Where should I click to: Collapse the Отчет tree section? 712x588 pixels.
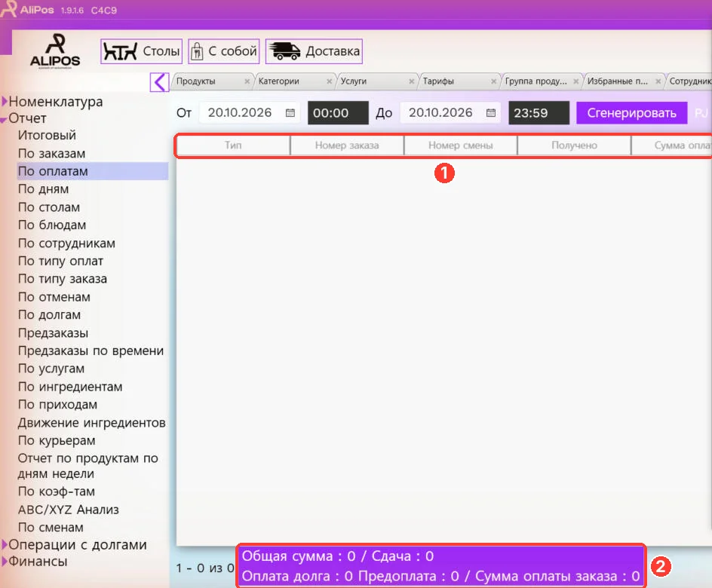[4, 120]
